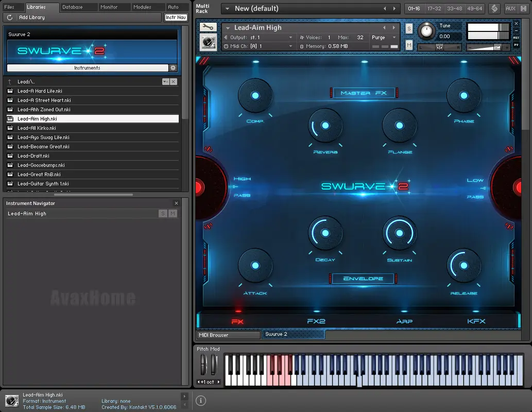Click the Phase knob

coord(464,96)
